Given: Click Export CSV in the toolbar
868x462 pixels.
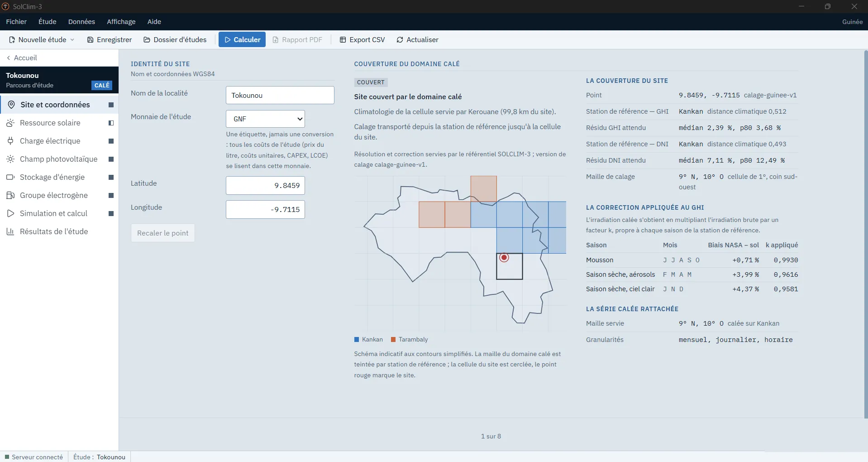Looking at the screenshot, I should click(x=362, y=40).
